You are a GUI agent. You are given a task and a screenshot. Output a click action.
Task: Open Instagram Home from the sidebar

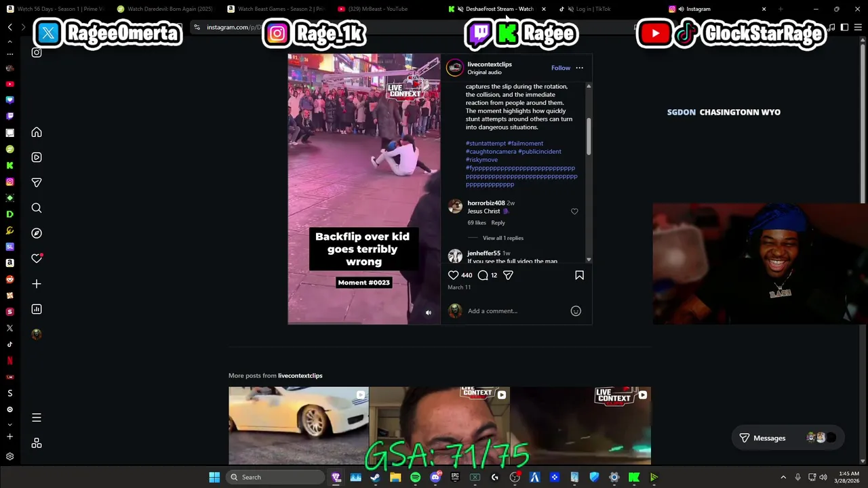tap(37, 132)
